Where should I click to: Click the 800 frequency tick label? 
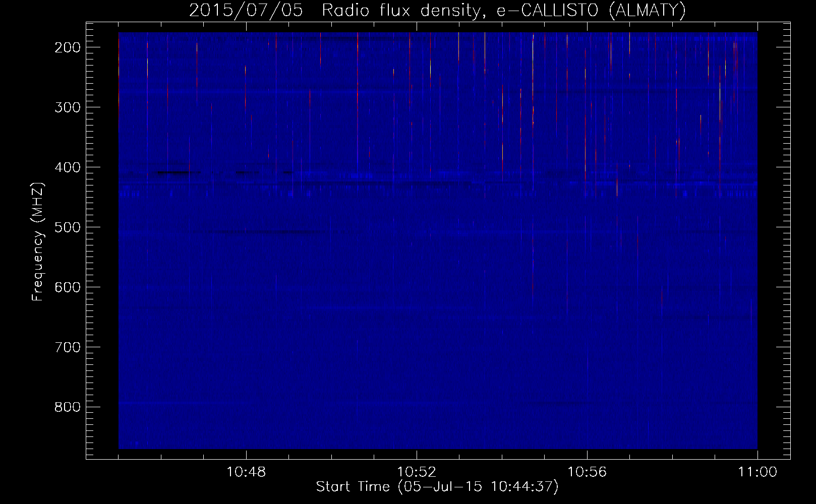click(67, 407)
